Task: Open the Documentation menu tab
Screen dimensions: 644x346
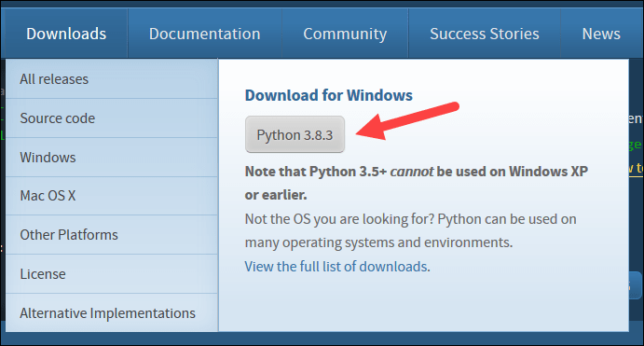Action: (204, 34)
